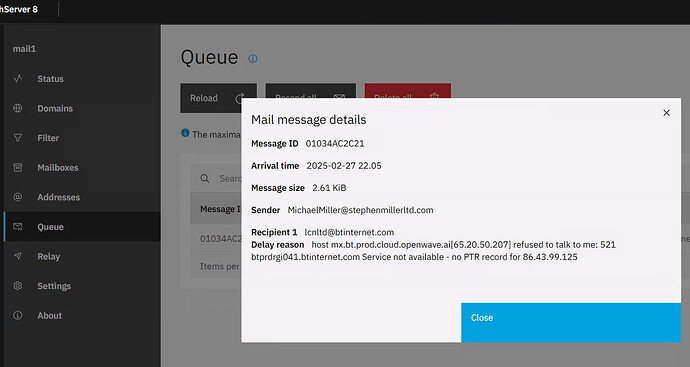
Task: Click the mail1 module name
Action: coord(24,49)
